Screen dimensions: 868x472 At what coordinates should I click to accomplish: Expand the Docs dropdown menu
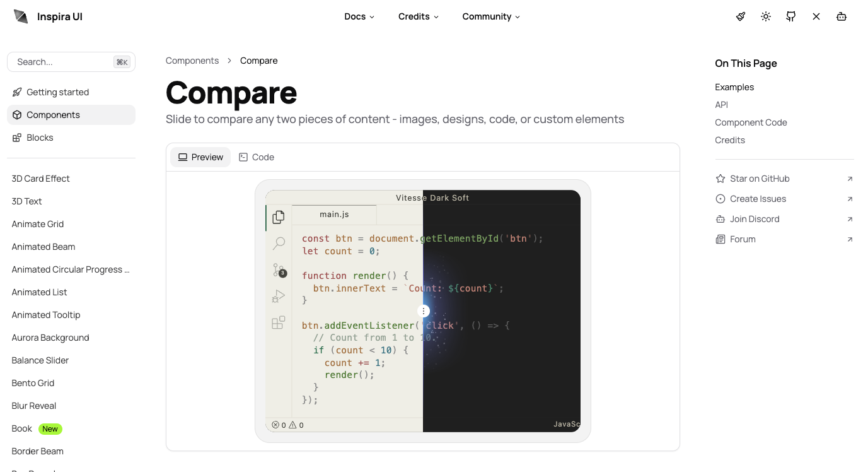pos(359,16)
